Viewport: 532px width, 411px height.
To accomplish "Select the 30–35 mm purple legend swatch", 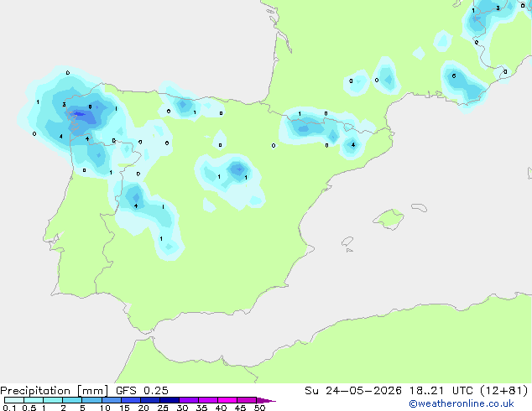I will pyautogui.click(x=188, y=400).
